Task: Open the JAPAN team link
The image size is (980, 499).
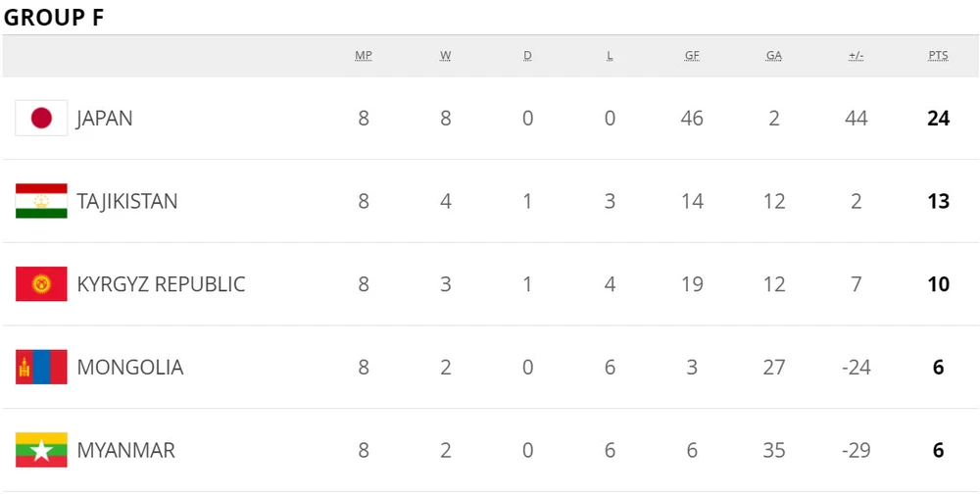Action: [105, 119]
